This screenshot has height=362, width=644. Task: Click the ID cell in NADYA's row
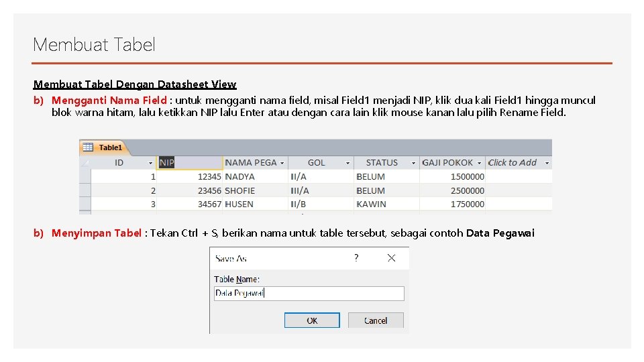[x=123, y=176]
